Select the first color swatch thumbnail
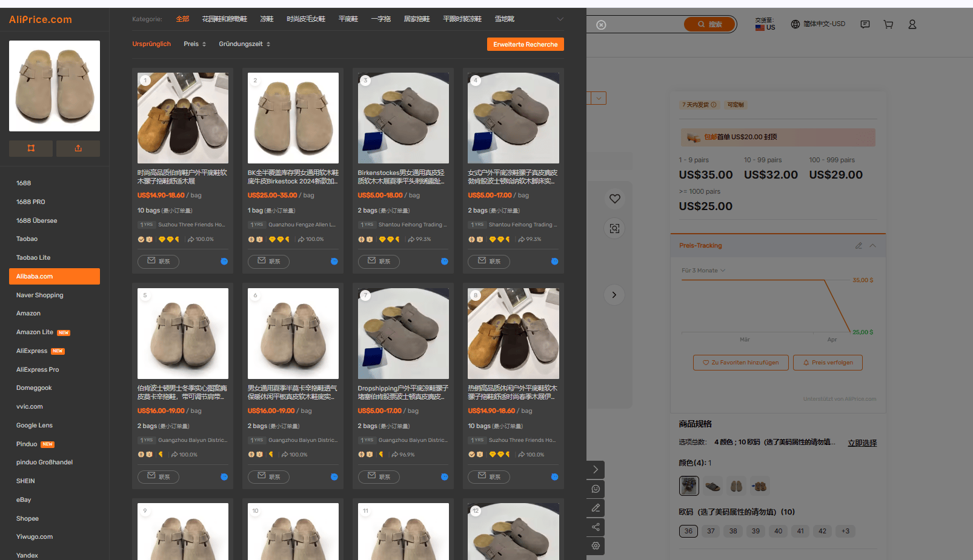 click(x=689, y=486)
